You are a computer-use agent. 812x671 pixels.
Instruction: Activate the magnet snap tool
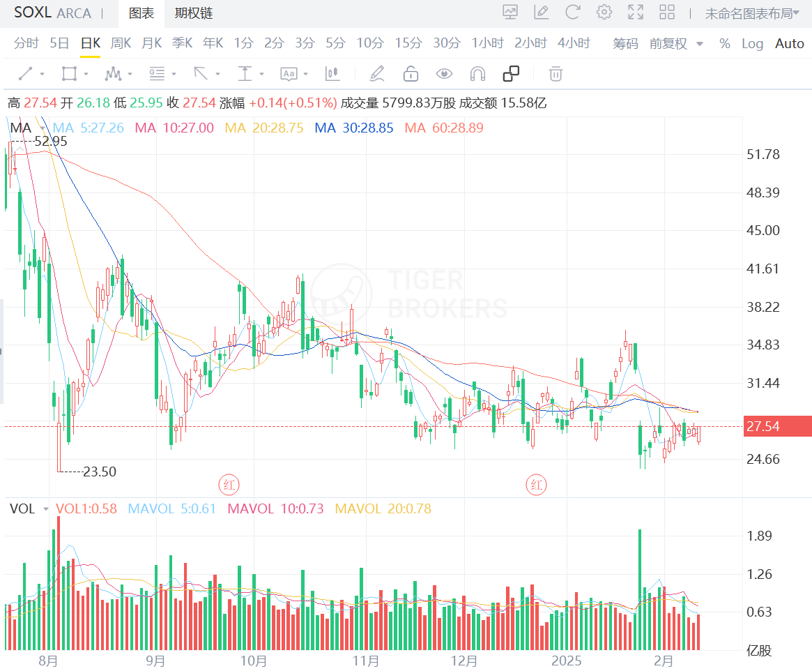(477, 73)
